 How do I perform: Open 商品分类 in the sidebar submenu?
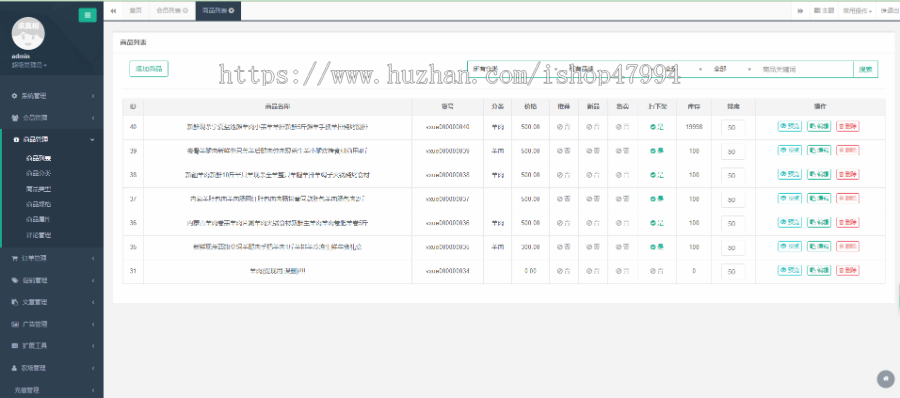38,173
